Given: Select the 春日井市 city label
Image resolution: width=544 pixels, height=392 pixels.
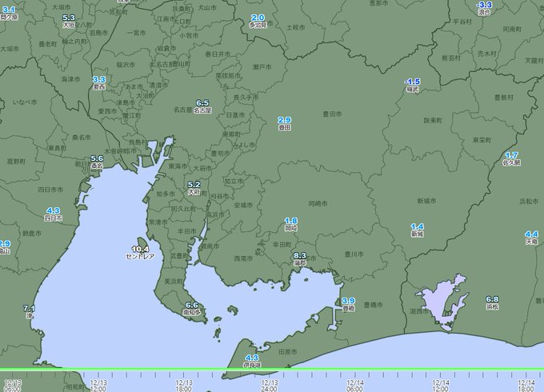Looking at the screenshot, I should point(218,54).
